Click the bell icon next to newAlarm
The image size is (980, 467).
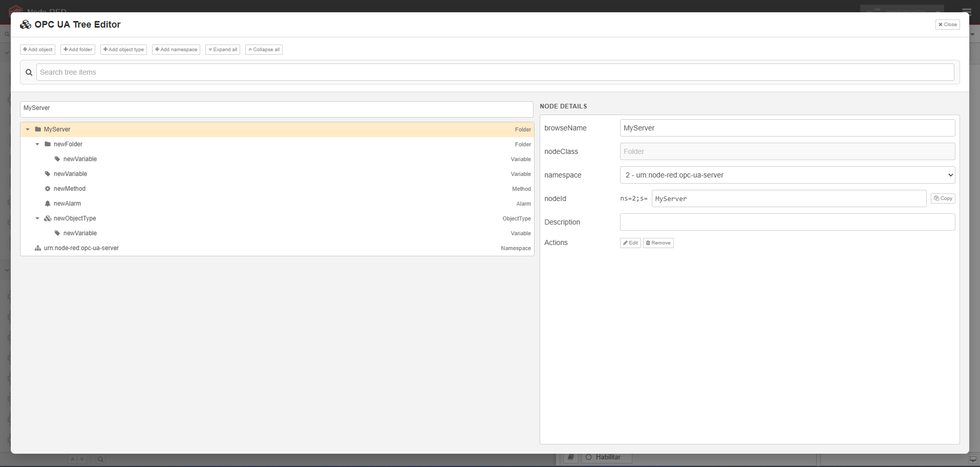(48, 204)
